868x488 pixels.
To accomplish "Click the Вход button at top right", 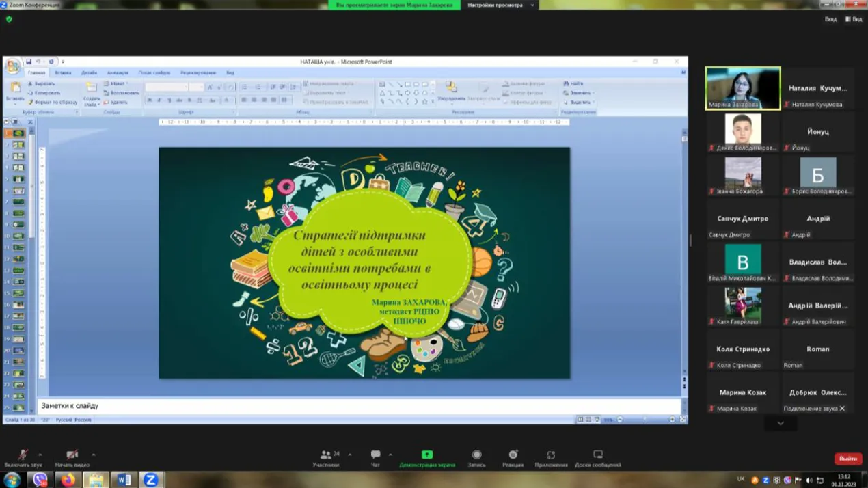I will (x=830, y=19).
